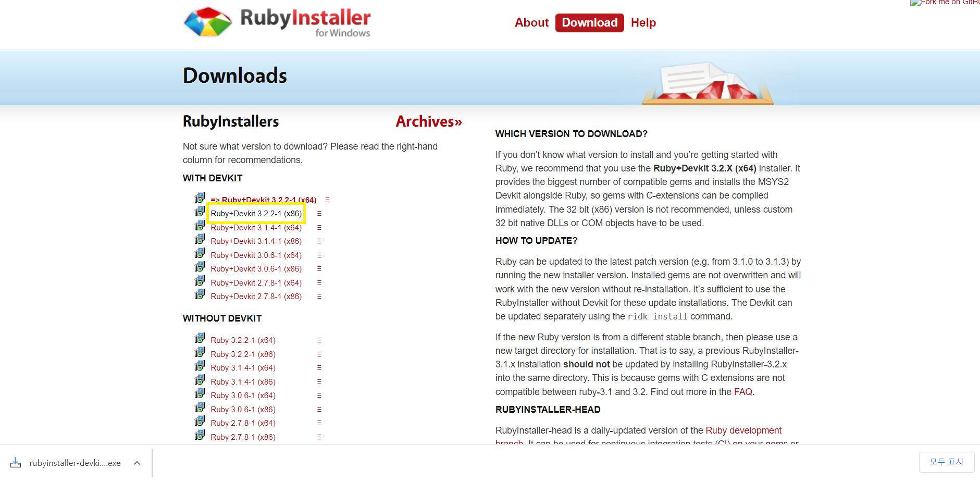Click the 모두 표시 show all downloads button

click(x=947, y=462)
